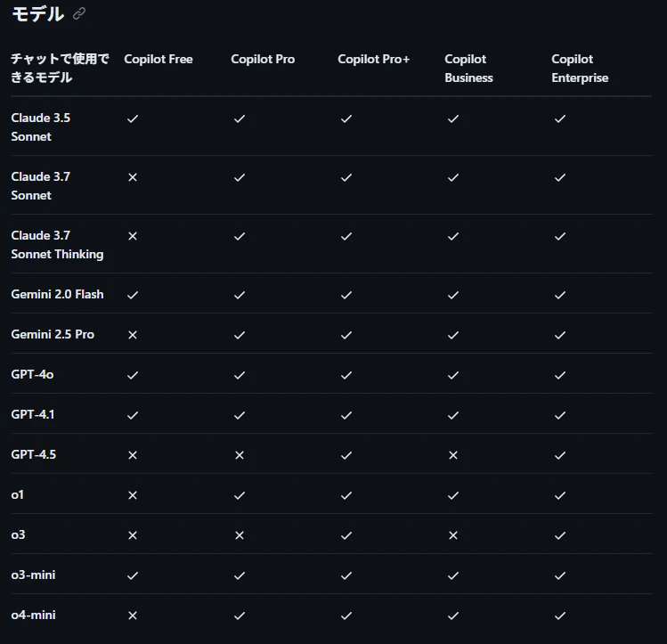Image resolution: width=667 pixels, height=644 pixels.
Task: Click the Gemini 2.0 Flash row label
Action: point(57,294)
